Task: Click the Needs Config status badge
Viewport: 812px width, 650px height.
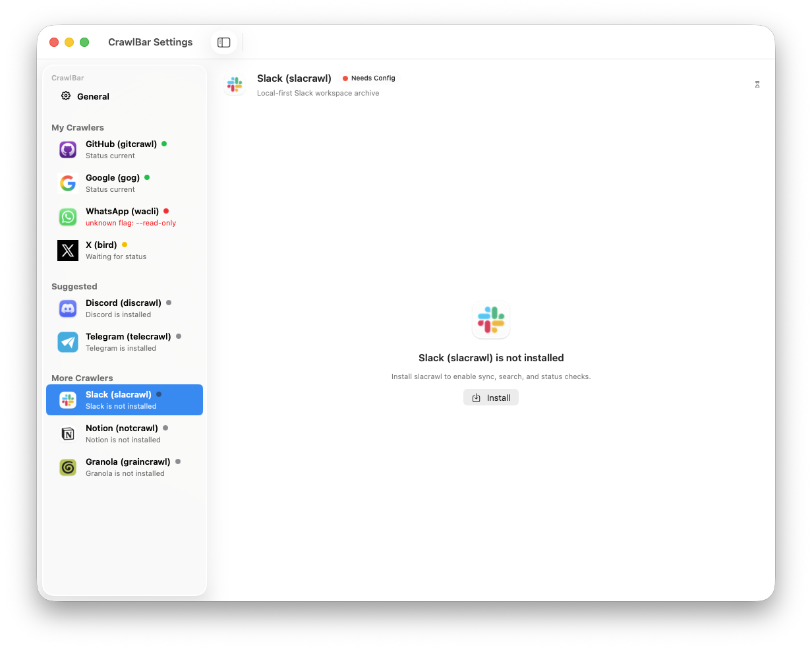Action: point(368,78)
